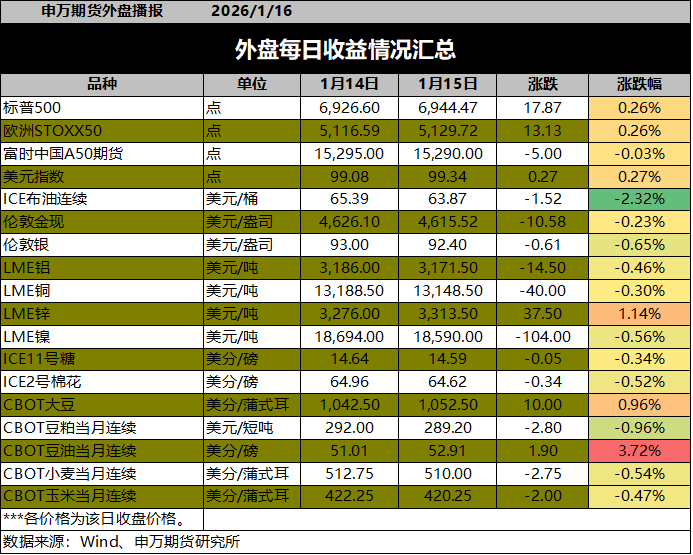This screenshot has width=693, height=555.
Task: Click the ICE11号糖 row label
Action: (x=39, y=359)
